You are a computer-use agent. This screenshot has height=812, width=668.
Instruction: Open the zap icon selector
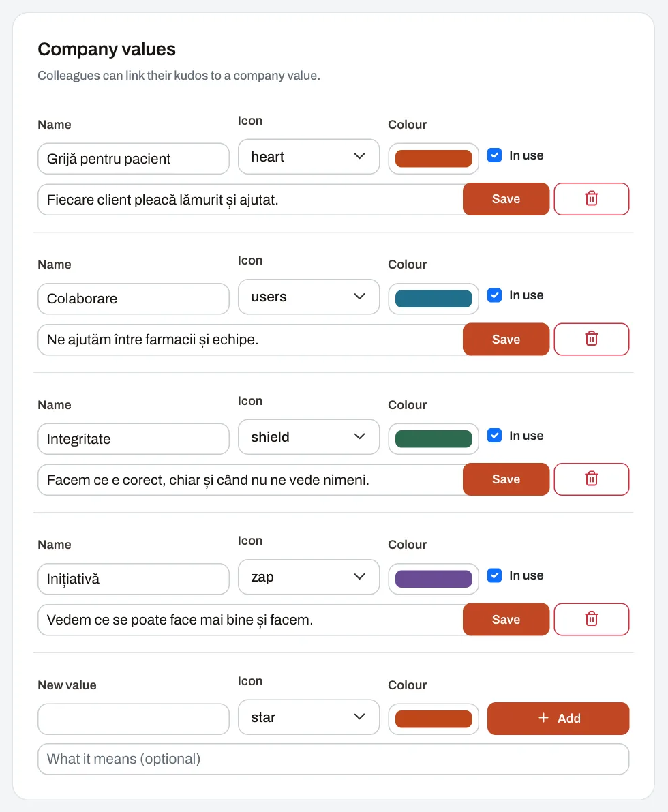point(309,577)
